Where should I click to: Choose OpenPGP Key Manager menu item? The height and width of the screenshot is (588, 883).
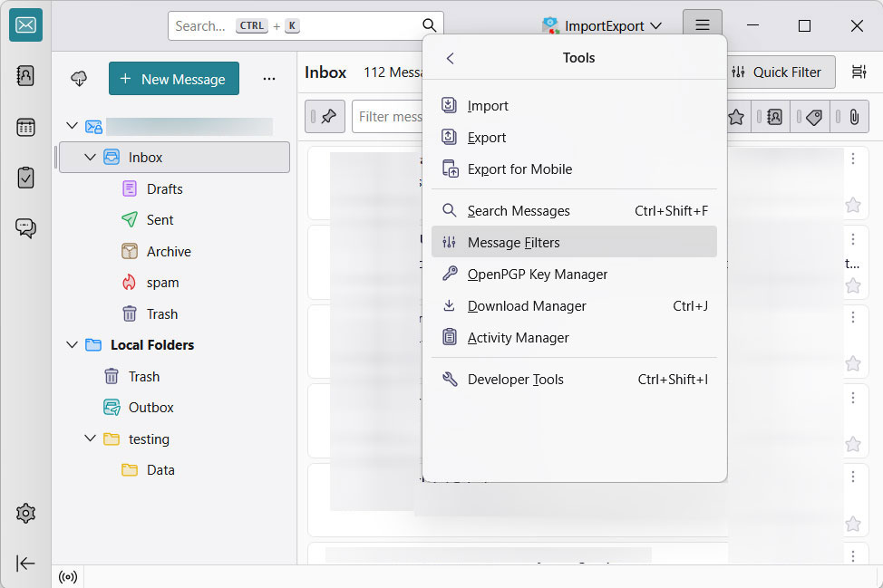click(537, 275)
